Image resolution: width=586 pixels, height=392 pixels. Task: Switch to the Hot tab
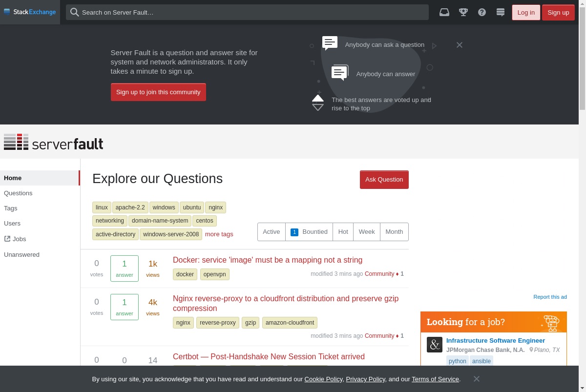click(x=343, y=232)
